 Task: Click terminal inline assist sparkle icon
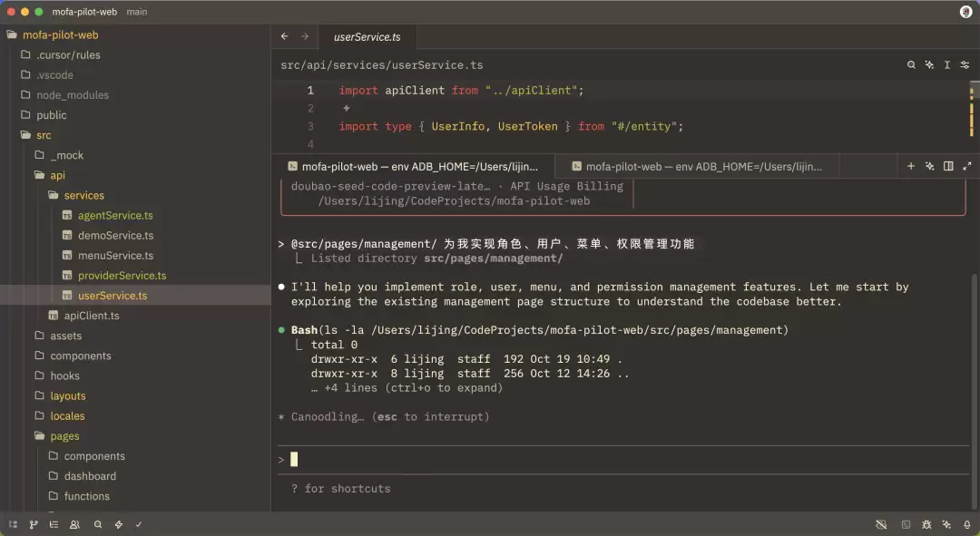click(930, 166)
